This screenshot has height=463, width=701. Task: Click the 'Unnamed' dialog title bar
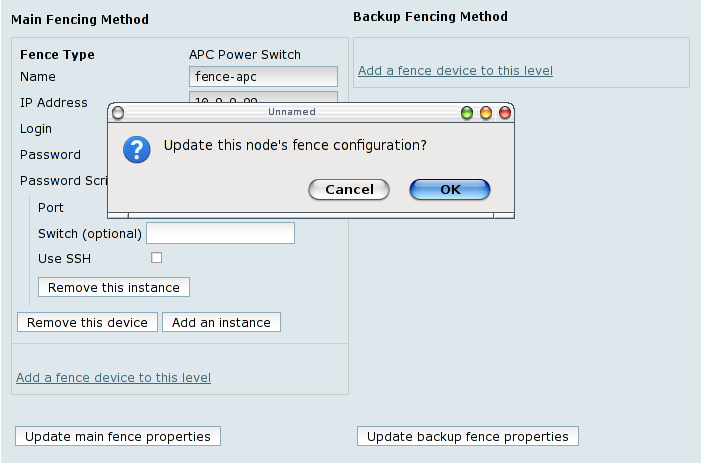[x=291, y=112]
